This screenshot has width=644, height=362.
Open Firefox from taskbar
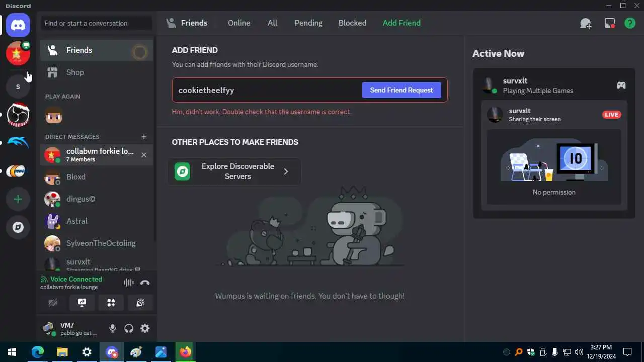pyautogui.click(x=186, y=352)
